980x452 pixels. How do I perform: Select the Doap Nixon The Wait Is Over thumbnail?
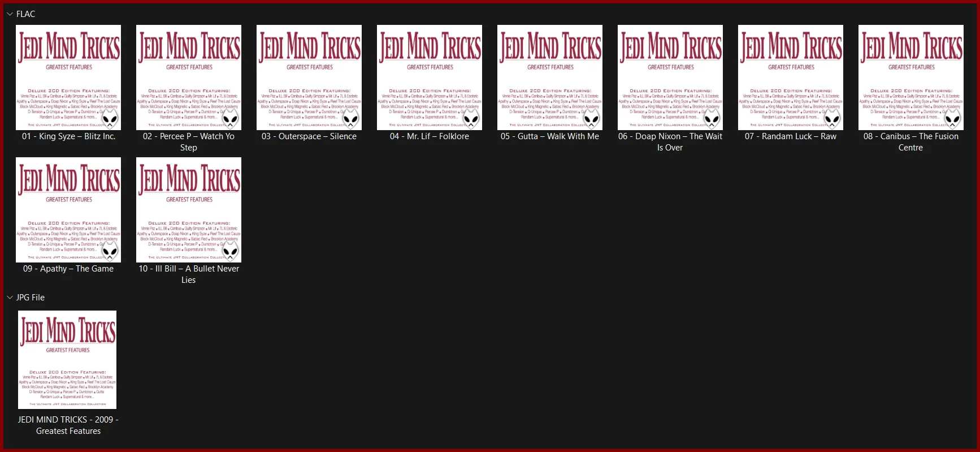(x=670, y=78)
